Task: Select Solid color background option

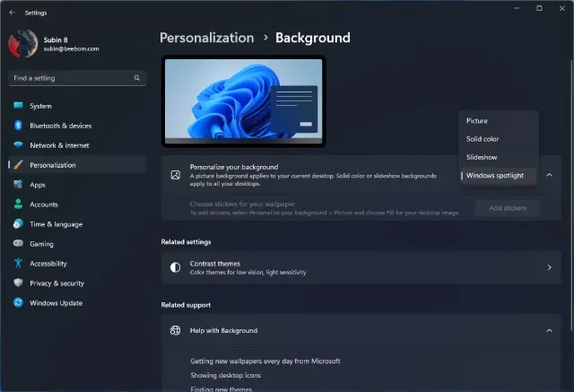Action: [x=483, y=139]
